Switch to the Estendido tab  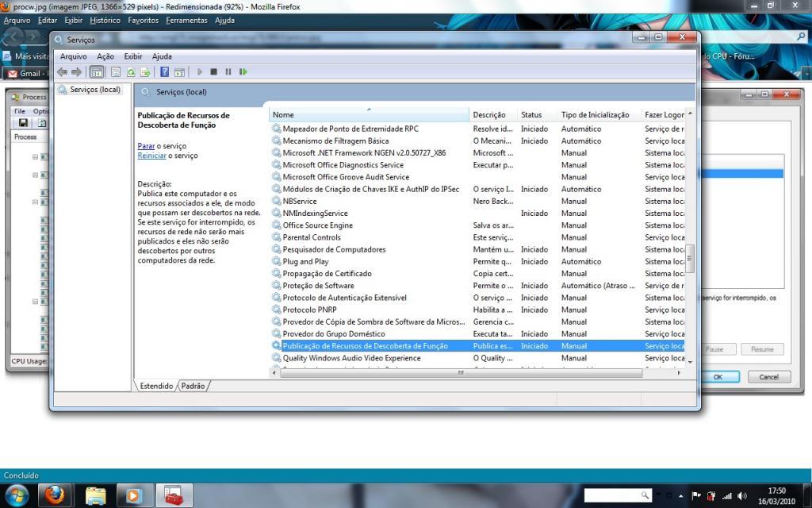click(x=156, y=387)
